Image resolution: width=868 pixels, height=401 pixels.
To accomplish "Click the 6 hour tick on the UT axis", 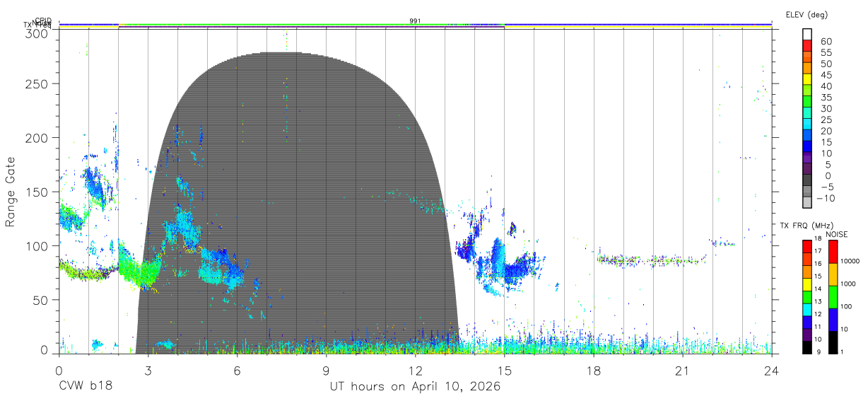I will (x=237, y=370).
